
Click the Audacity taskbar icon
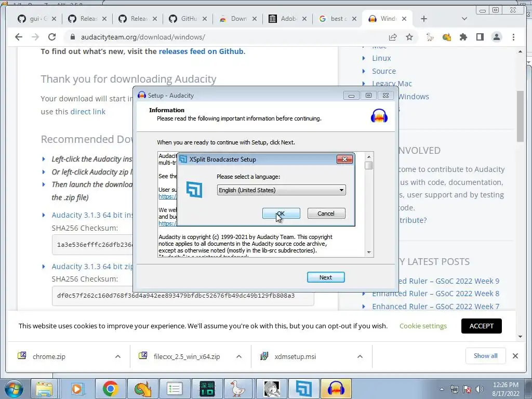pos(336,389)
